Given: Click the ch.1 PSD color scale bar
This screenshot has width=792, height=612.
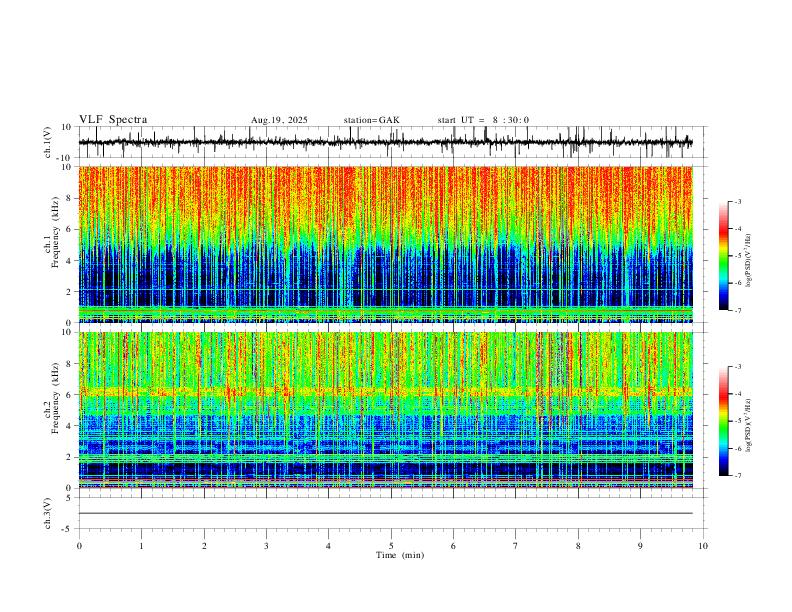Looking at the screenshot, I should (x=723, y=256).
